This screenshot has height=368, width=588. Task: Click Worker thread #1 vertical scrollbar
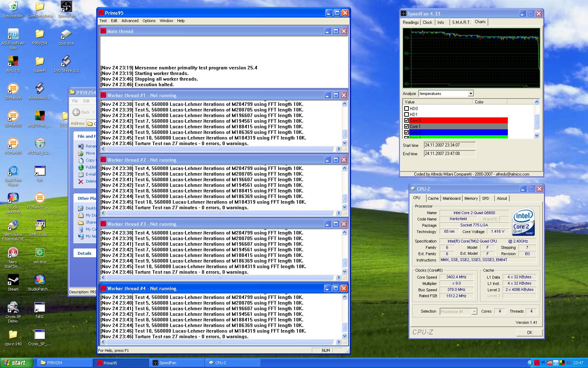[x=344, y=123]
